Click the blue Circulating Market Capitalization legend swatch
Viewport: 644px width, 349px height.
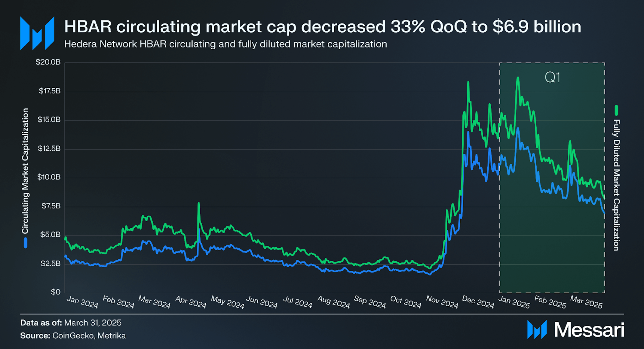click(x=26, y=243)
